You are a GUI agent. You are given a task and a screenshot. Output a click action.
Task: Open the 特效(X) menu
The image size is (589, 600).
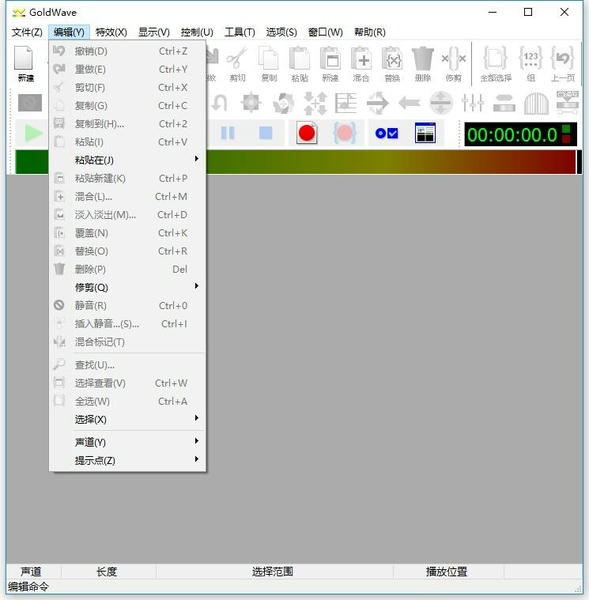coord(111,32)
